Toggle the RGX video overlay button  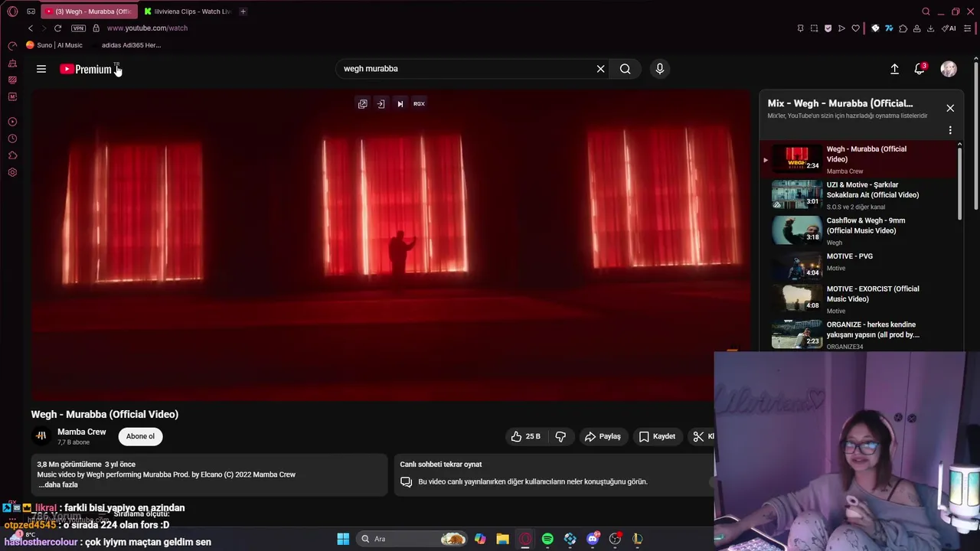419,104
